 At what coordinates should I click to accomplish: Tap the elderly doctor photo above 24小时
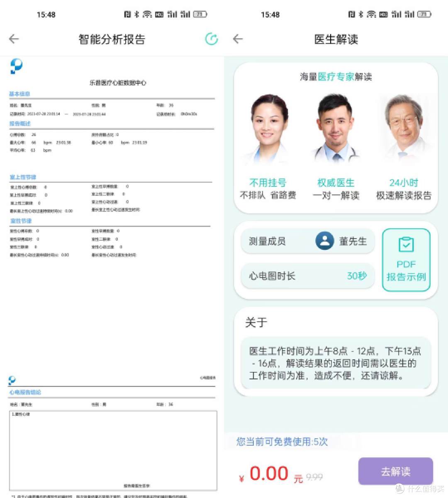(404, 129)
